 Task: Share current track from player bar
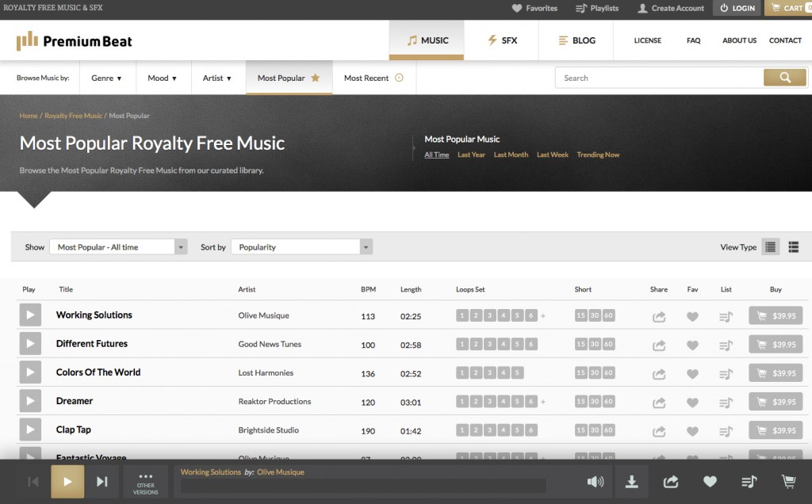click(671, 482)
